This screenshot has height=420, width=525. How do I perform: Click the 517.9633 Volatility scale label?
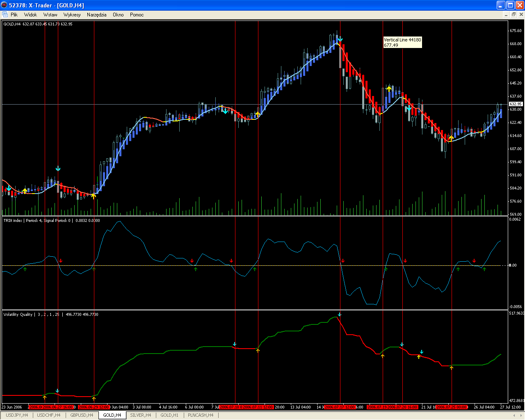coord(516,313)
